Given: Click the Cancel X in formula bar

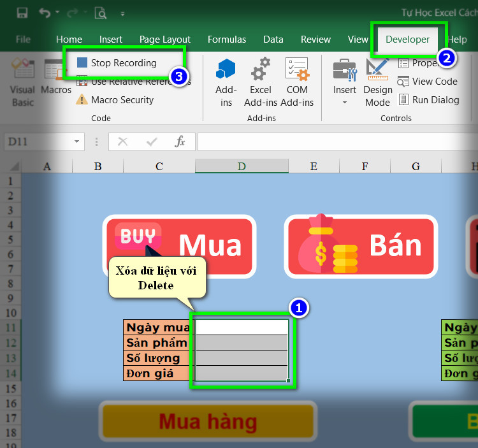Looking at the screenshot, I should [x=122, y=141].
